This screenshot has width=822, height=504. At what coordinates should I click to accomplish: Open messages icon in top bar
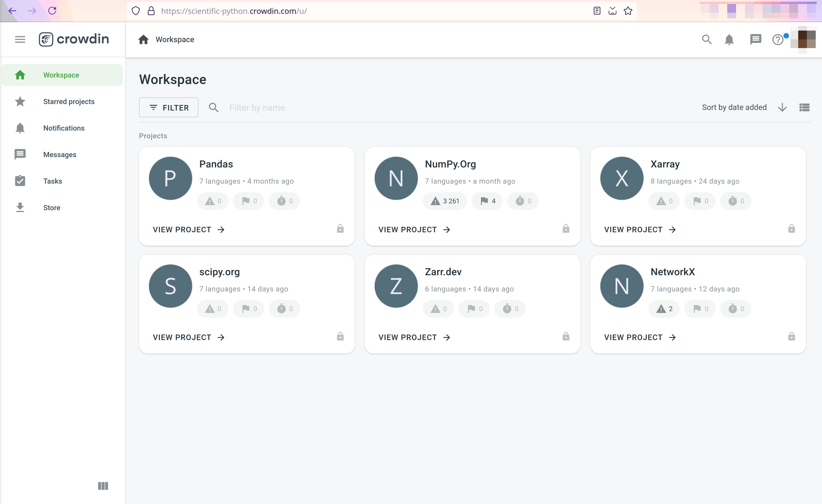(756, 39)
